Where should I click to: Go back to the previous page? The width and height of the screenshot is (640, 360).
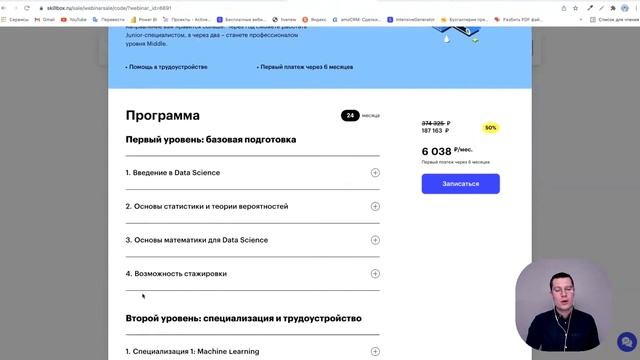pyautogui.click(x=4, y=8)
